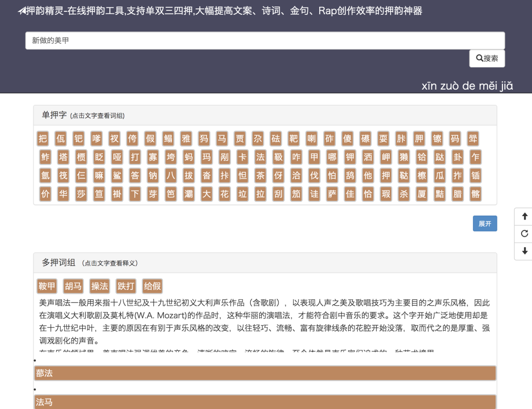Expand the rhyme list with 展开

(485, 223)
